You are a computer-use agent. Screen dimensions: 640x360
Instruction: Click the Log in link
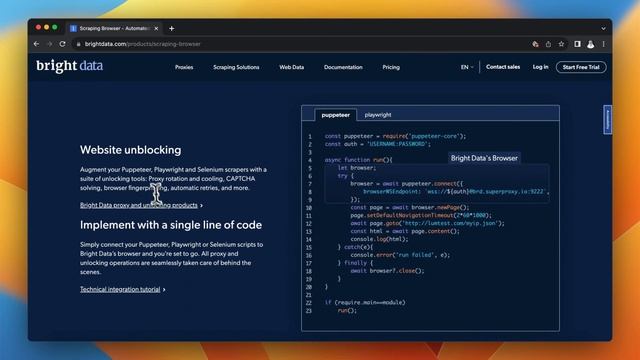tap(540, 67)
